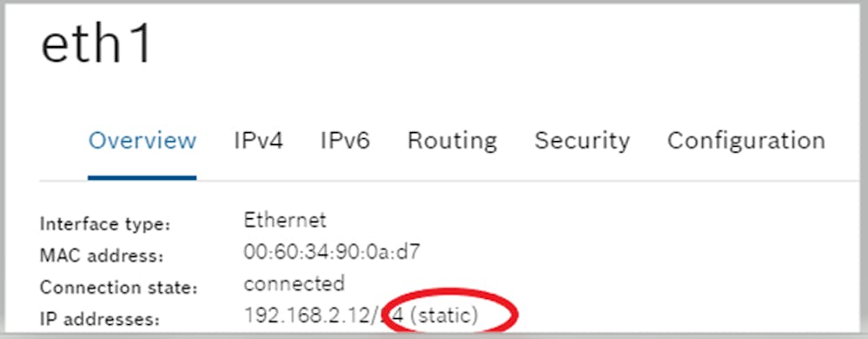Open the Configuration tab
The image size is (868, 339).
point(746,141)
